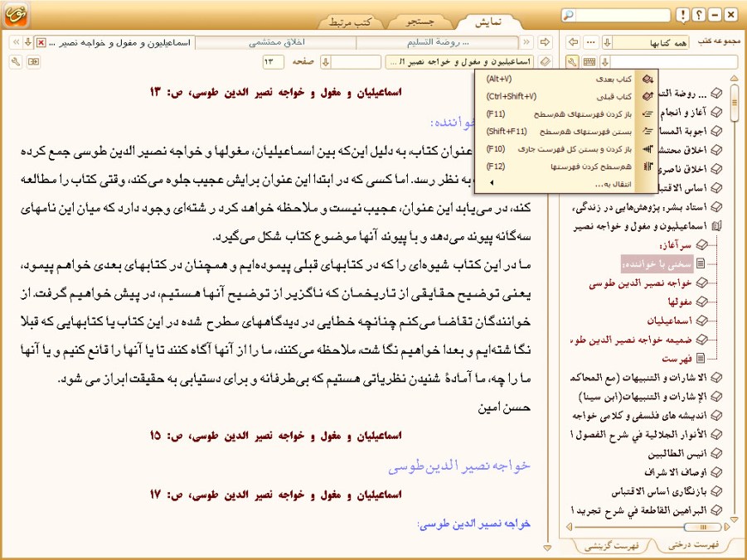Click the wrench tools icon above the tree

tap(572, 61)
